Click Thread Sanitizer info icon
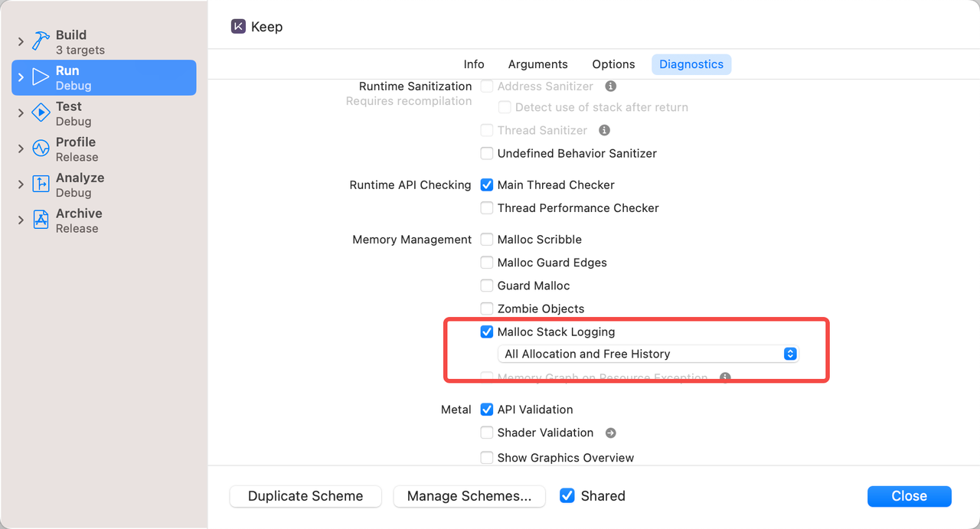The image size is (980, 529). [x=604, y=130]
